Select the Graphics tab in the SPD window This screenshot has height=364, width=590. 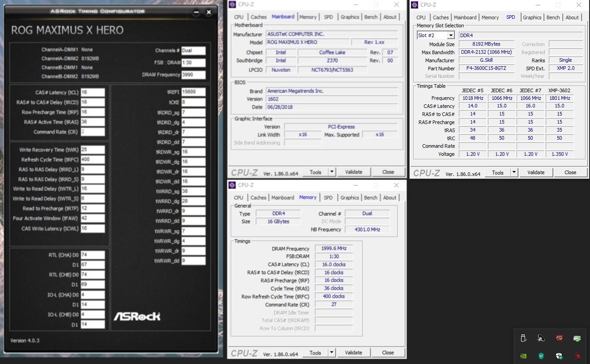pos(532,17)
